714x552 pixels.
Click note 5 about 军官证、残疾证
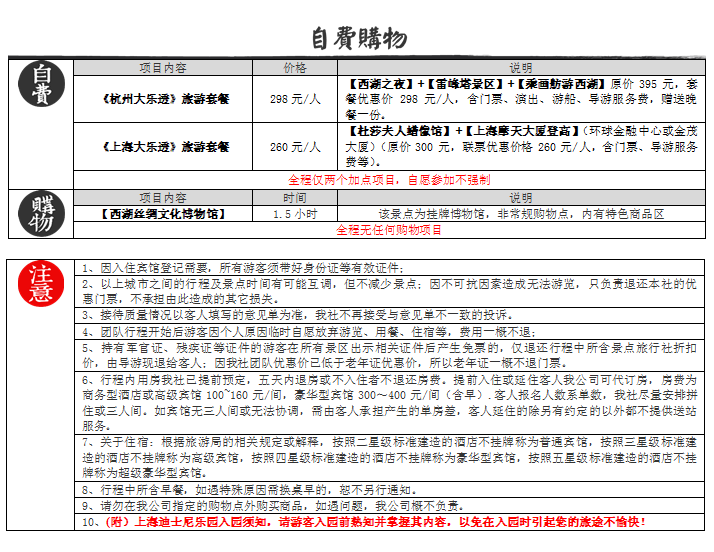[x=389, y=355]
